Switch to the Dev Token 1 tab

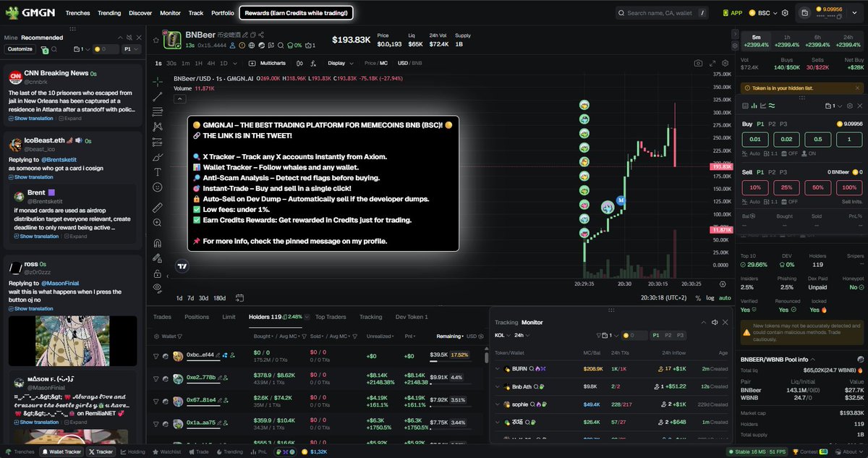click(x=412, y=317)
